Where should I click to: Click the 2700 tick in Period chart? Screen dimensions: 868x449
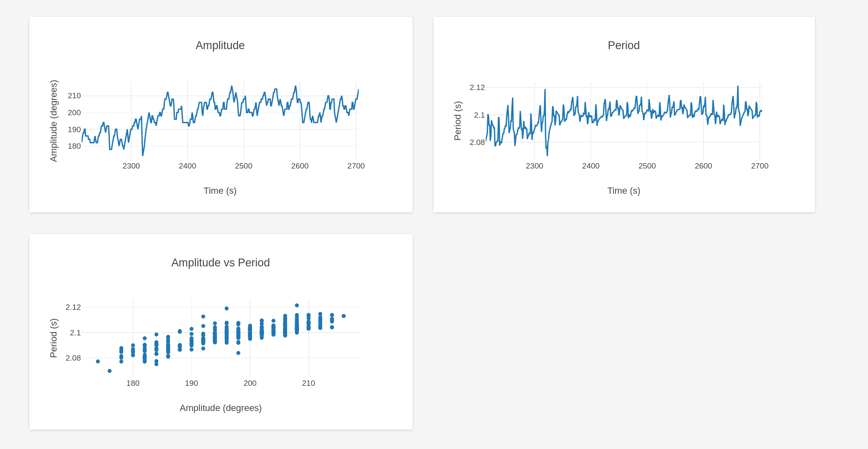759,166
